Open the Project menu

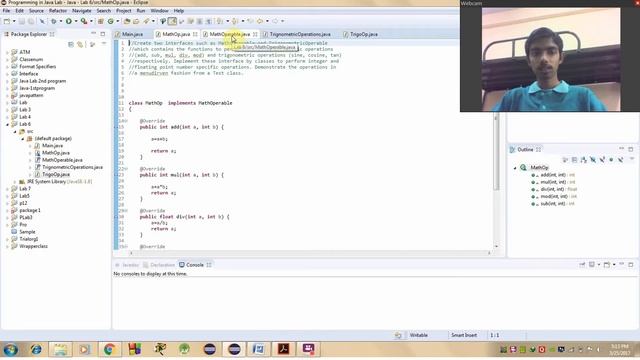(x=124, y=11)
